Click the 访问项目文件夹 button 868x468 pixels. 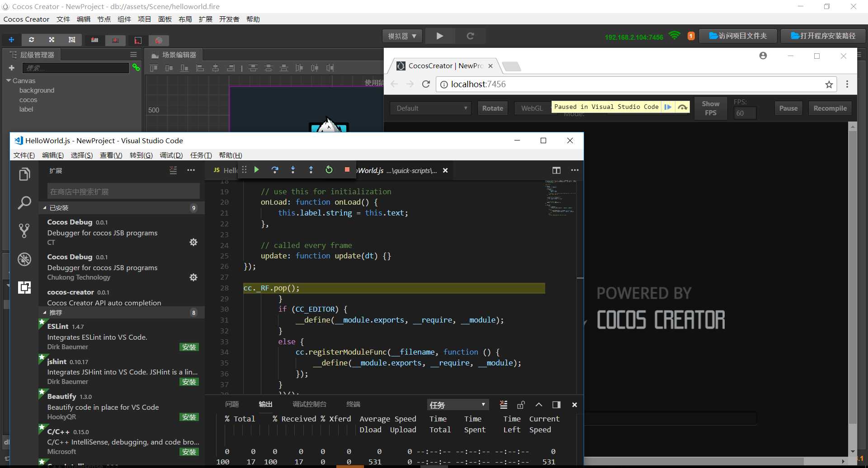pos(738,36)
